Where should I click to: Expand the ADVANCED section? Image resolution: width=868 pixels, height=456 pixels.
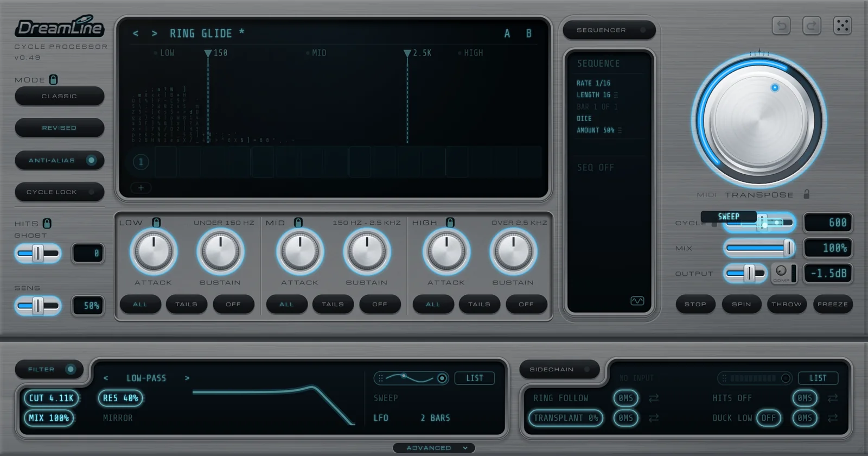434,448
